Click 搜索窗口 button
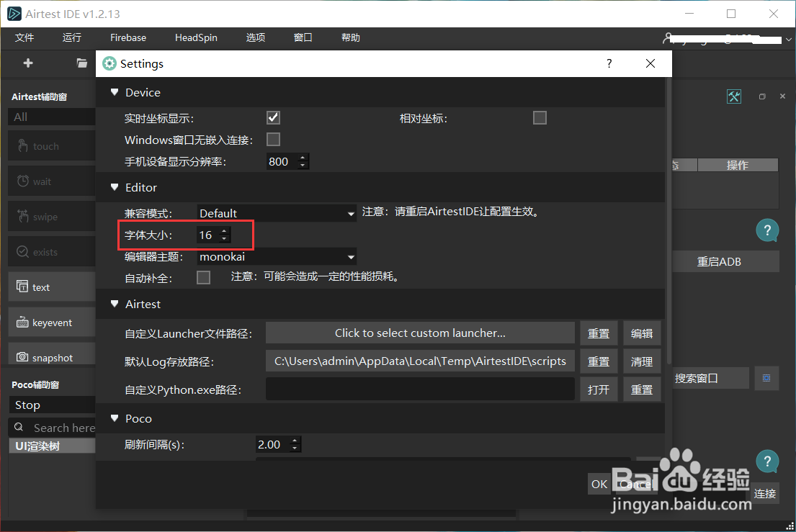The height and width of the screenshot is (532, 796). coord(711,379)
